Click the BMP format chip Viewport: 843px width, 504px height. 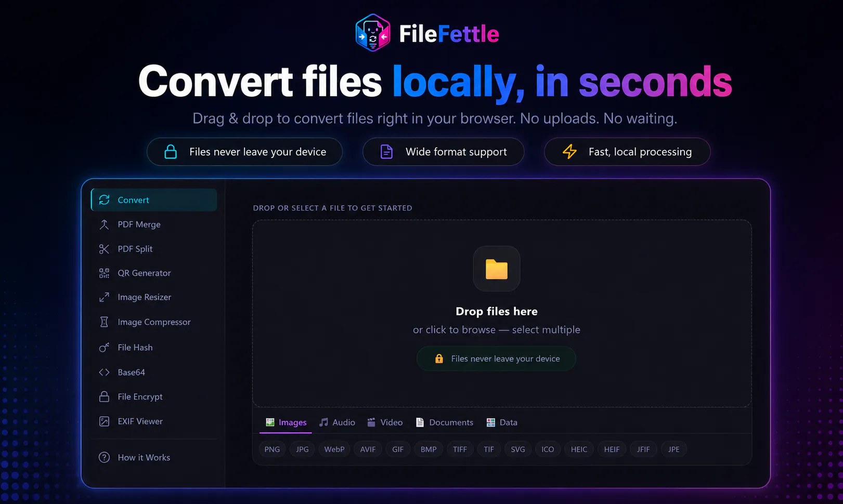coord(429,449)
